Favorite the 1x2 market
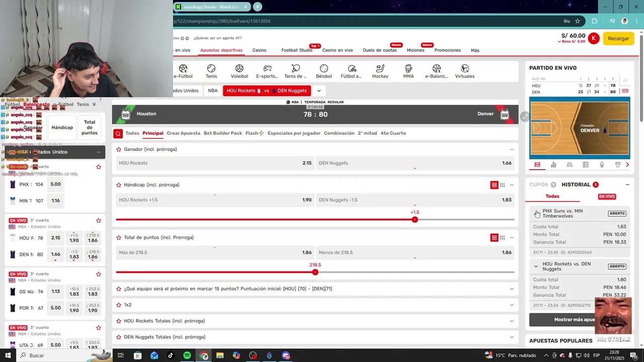 click(x=119, y=305)
